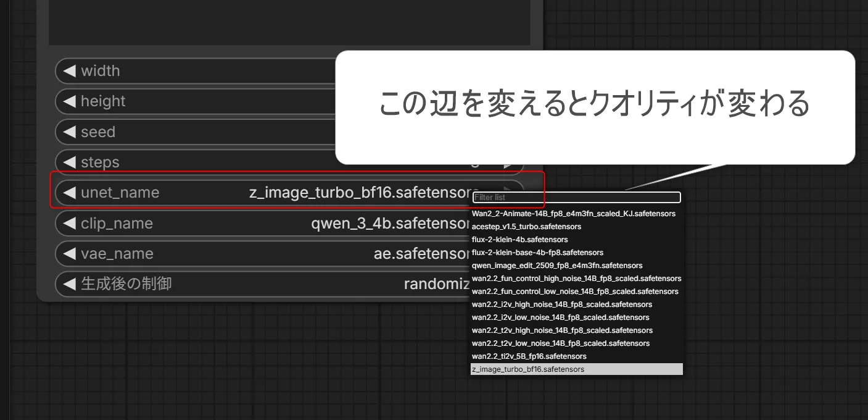The width and height of the screenshot is (868, 420).
Task: Click the left arrow on the height field
Action: (x=70, y=101)
